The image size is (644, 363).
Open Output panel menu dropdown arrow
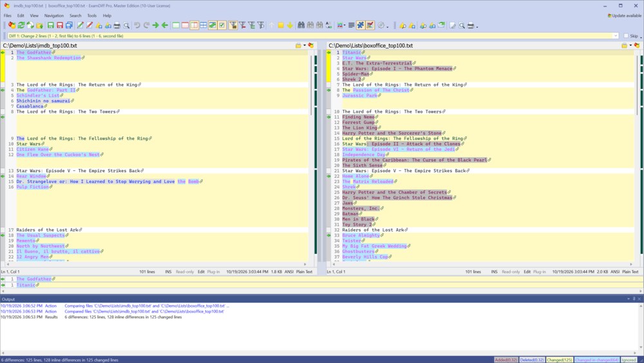[x=629, y=299]
